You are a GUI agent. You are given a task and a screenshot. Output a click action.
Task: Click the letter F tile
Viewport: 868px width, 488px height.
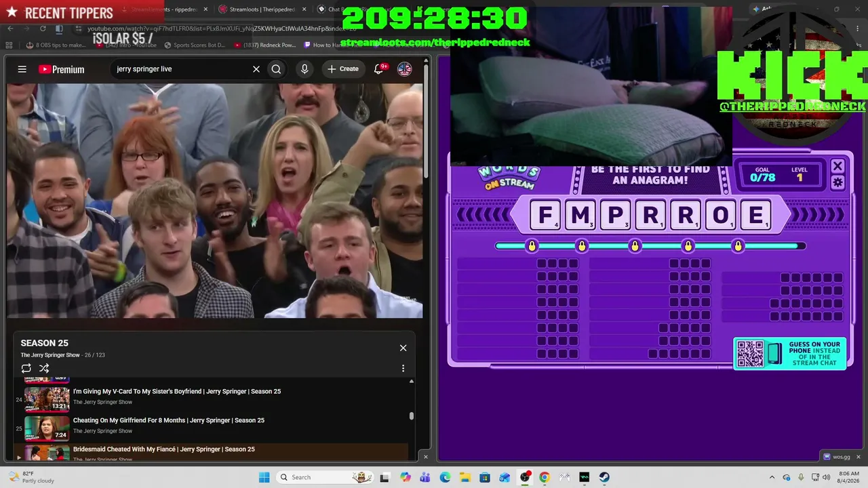pos(545,216)
